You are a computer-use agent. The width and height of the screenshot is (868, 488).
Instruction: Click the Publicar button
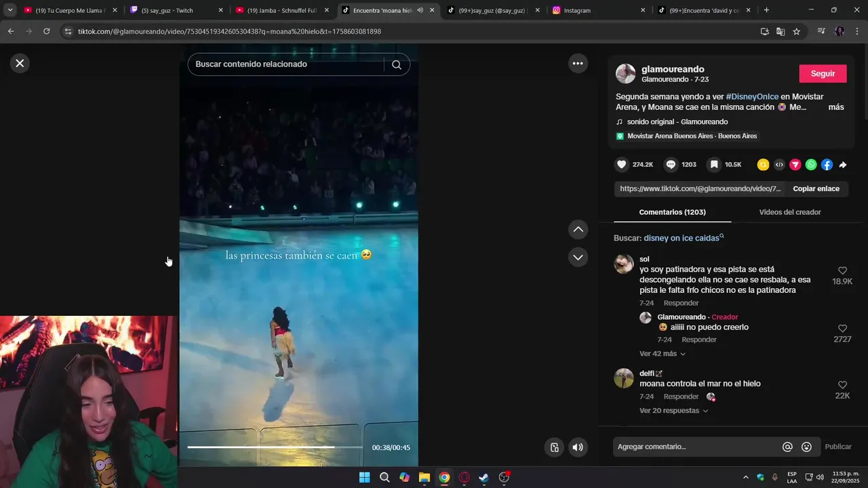pos(838,447)
